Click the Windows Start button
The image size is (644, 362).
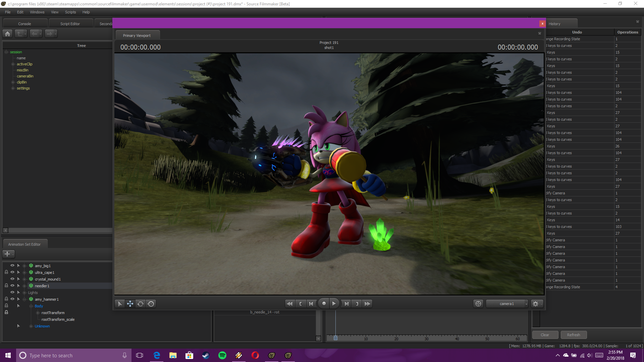[x=8, y=355]
